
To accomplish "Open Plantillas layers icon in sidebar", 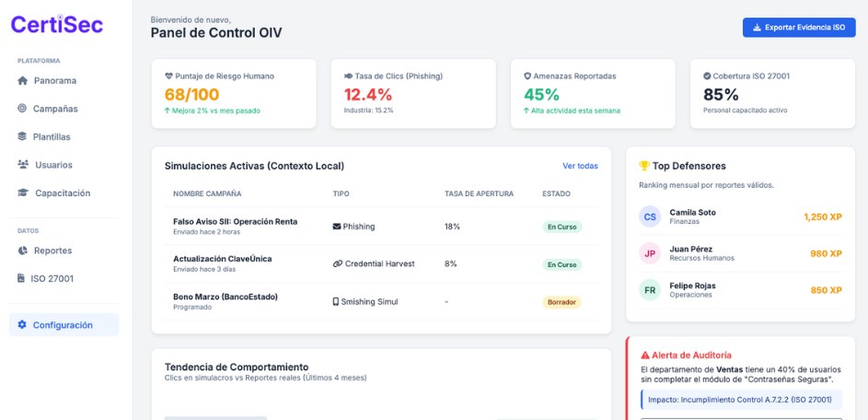I will point(23,137).
